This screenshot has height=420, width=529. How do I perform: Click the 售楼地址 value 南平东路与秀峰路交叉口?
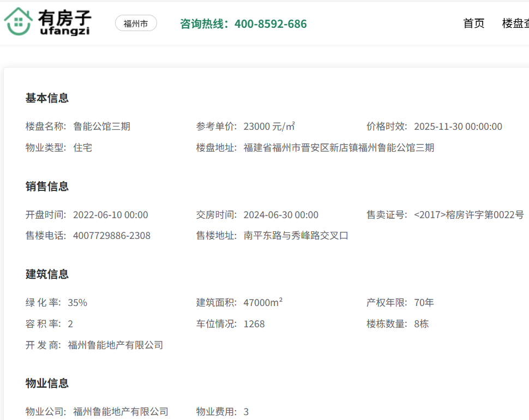(296, 236)
